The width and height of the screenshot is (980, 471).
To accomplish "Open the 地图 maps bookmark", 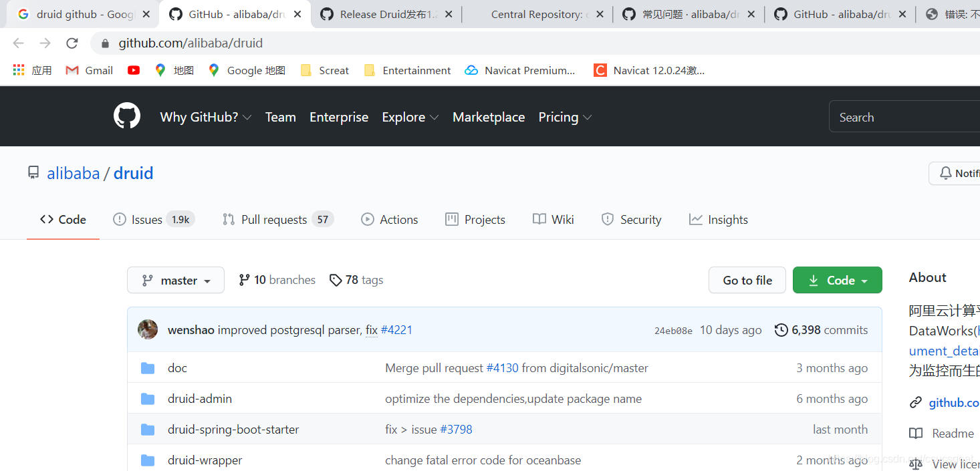I will [174, 70].
